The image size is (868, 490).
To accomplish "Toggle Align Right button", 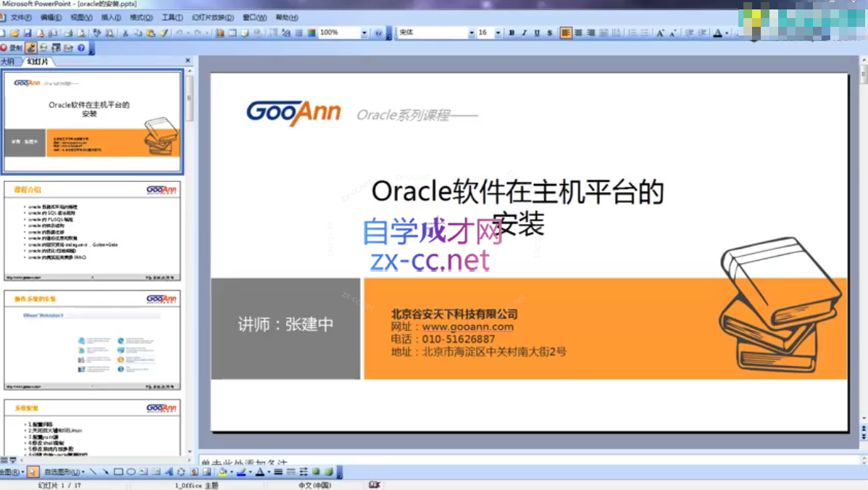I will coord(591,33).
